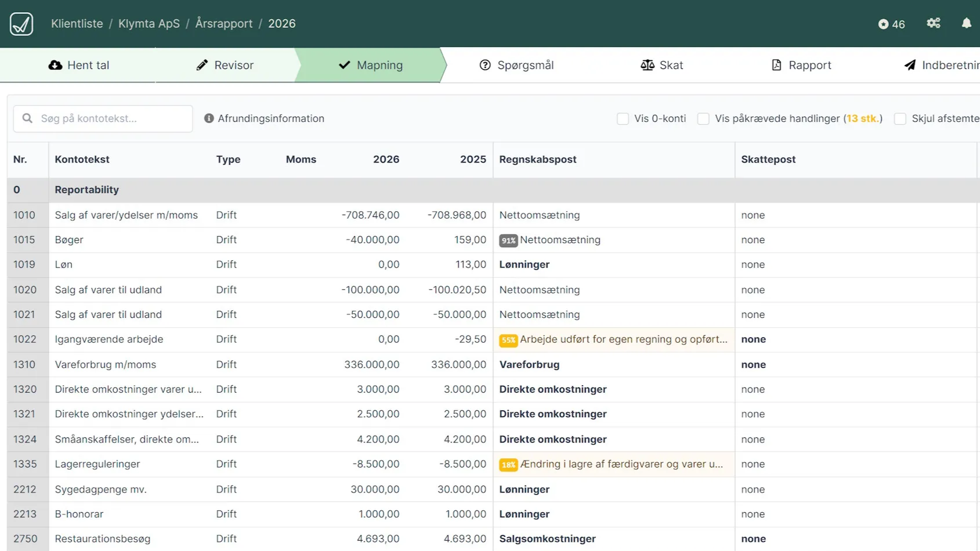Click the info icon beside Afrundingsinformation

[209, 118]
